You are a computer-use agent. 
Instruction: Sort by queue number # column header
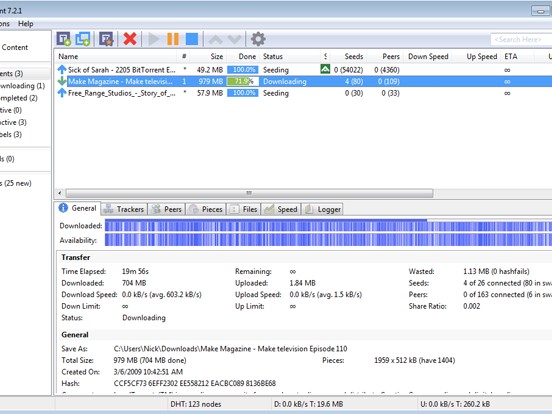click(184, 56)
